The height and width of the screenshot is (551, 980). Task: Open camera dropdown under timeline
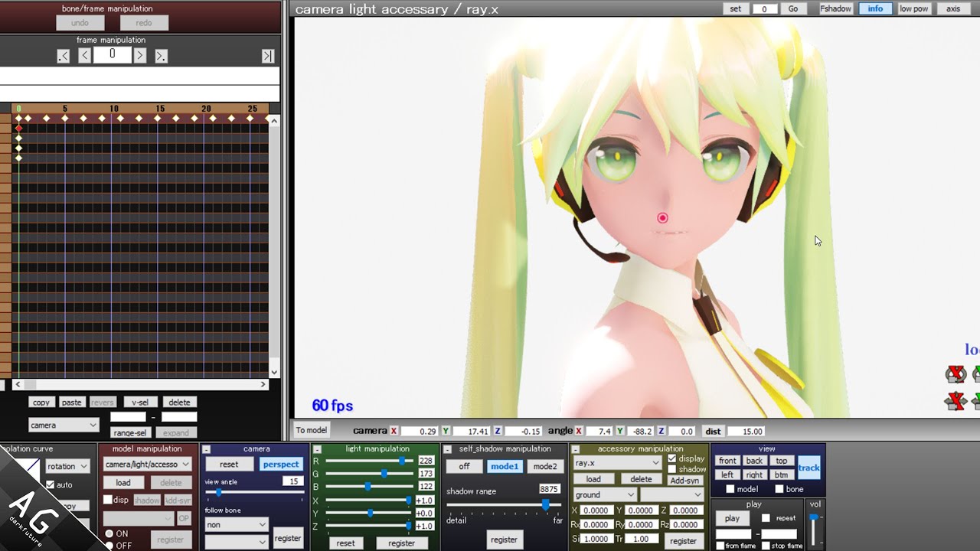point(64,425)
